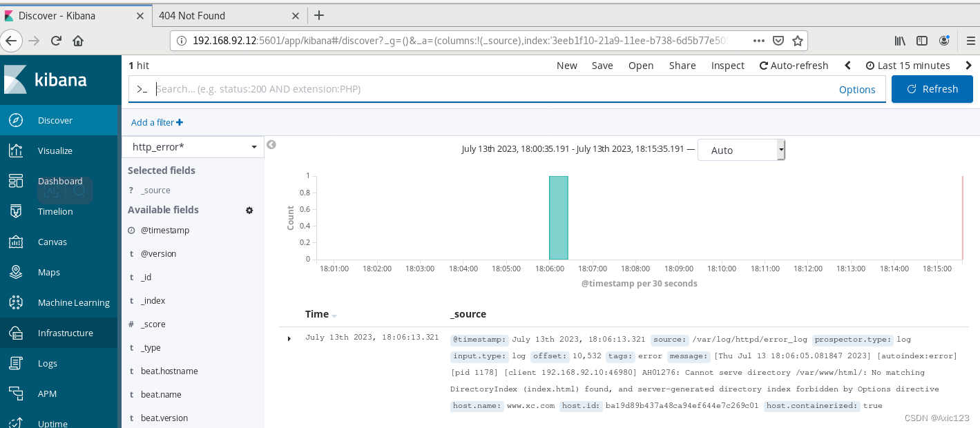
Task: Click the histogram bar at 18:06
Action: (559, 217)
